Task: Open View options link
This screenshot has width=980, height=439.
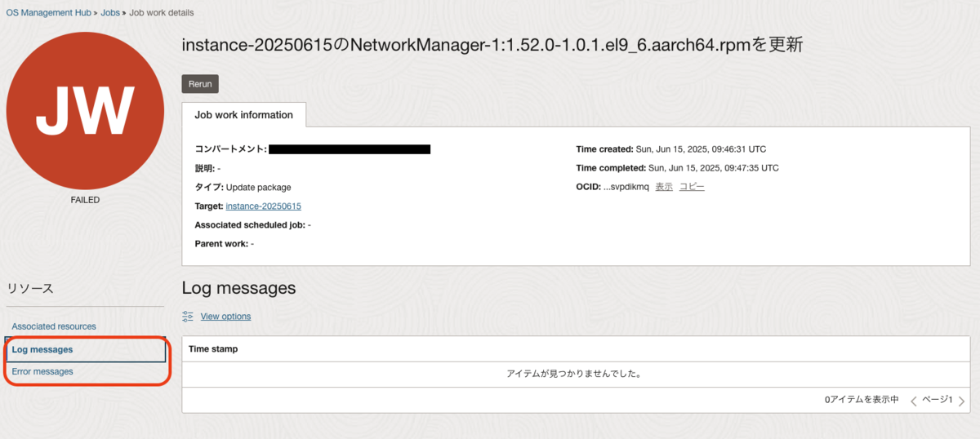Action: [x=225, y=317]
